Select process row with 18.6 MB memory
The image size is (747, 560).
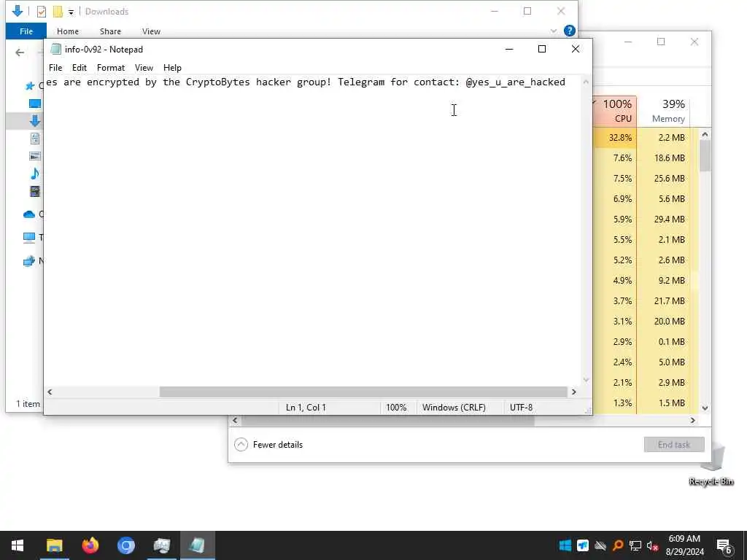pos(646,158)
